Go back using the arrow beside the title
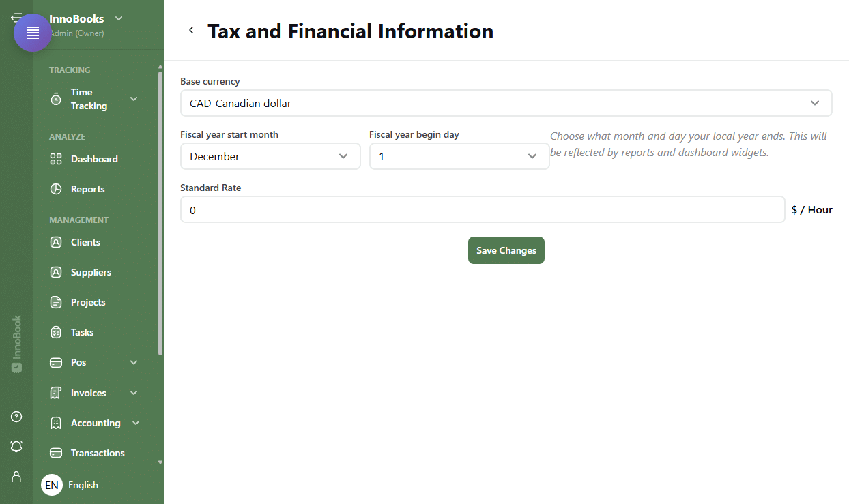Screen dimensions: 849x504 (x=191, y=30)
